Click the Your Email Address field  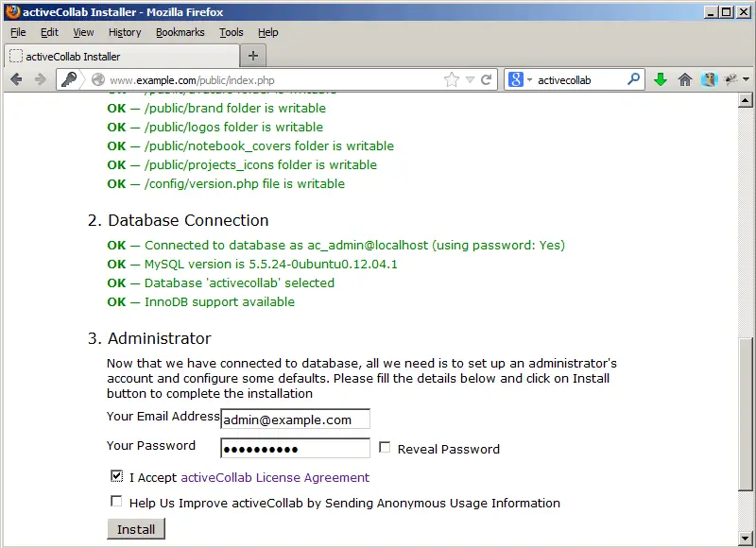tap(295, 419)
